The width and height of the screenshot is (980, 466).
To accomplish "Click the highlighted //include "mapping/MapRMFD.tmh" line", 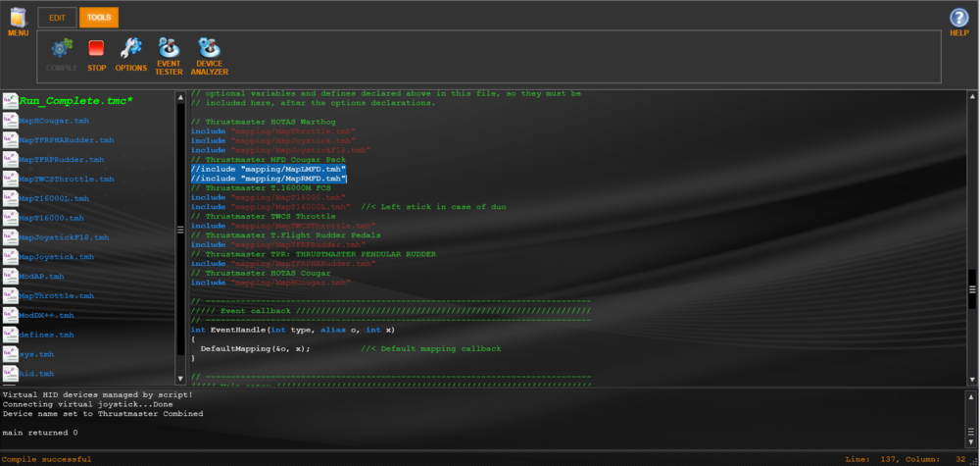I will pos(269,179).
